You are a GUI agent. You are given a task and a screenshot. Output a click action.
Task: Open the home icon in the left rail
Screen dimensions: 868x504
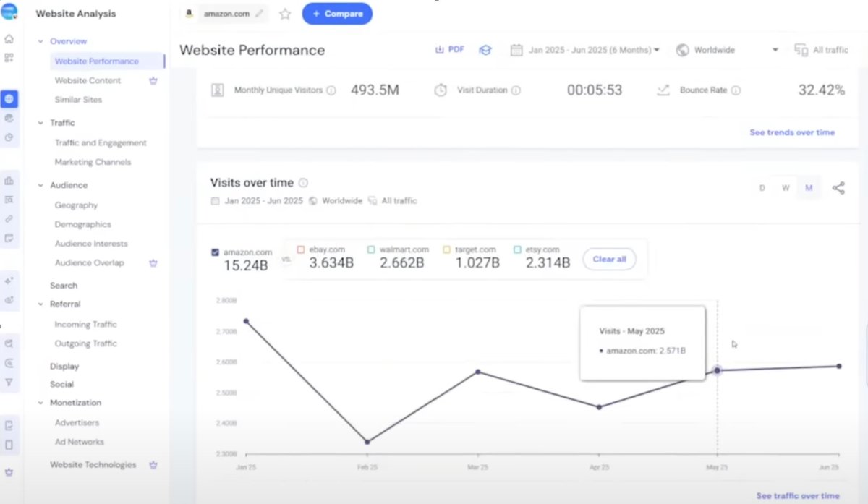(x=9, y=39)
